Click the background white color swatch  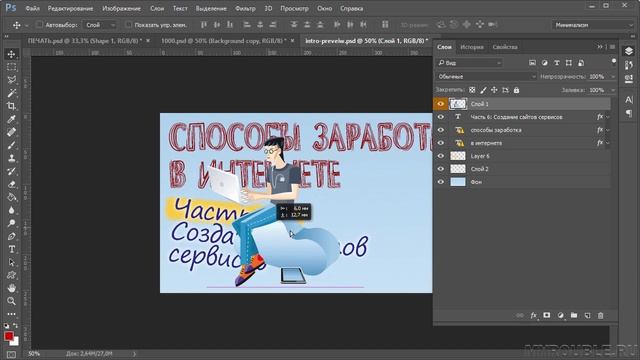click(16, 342)
